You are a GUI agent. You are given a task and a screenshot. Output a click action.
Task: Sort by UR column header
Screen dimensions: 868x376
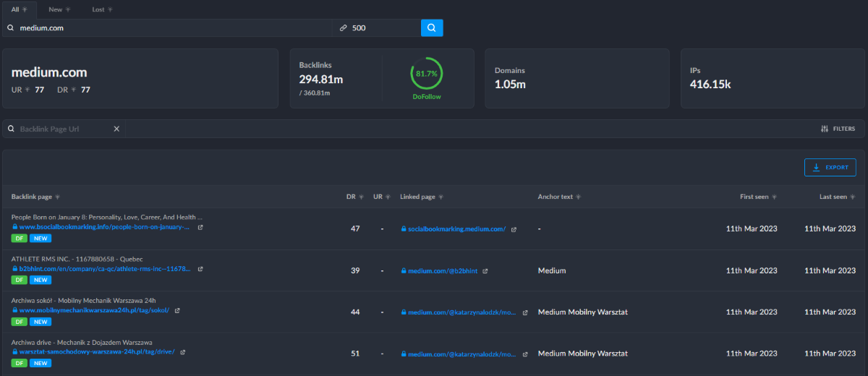point(380,197)
